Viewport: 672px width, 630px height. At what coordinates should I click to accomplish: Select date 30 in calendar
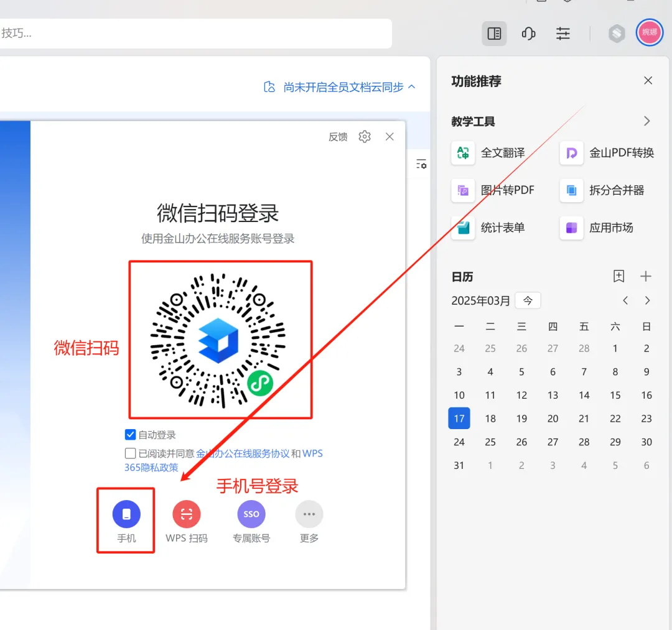[x=646, y=442]
